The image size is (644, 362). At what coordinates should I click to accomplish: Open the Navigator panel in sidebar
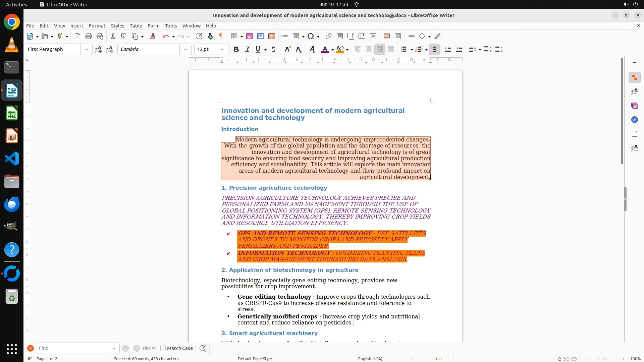(634, 120)
